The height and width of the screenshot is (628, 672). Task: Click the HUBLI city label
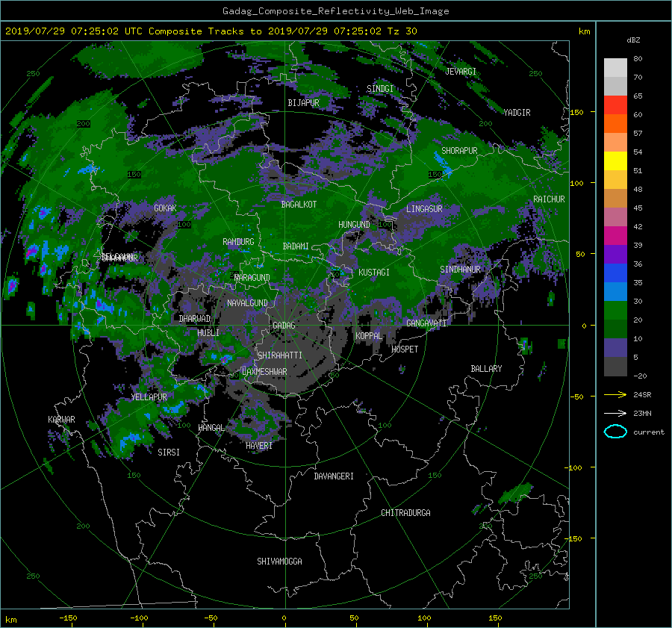click(x=208, y=332)
